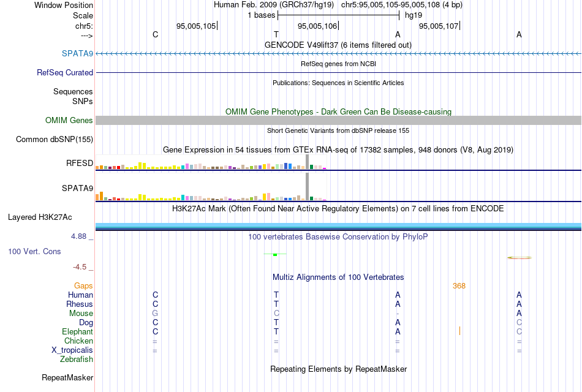
Task: Click the 4.88 PhyloP maximum value
Action: click(x=78, y=236)
